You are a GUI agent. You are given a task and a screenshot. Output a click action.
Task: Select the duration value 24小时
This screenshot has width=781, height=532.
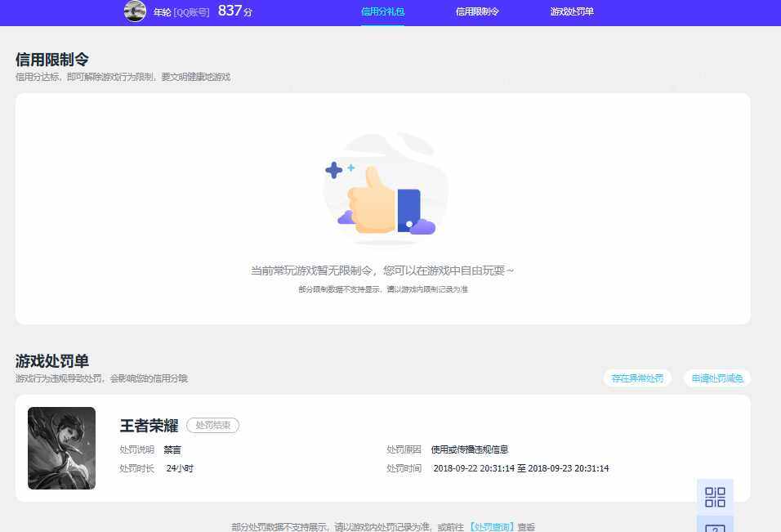(180, 468)
